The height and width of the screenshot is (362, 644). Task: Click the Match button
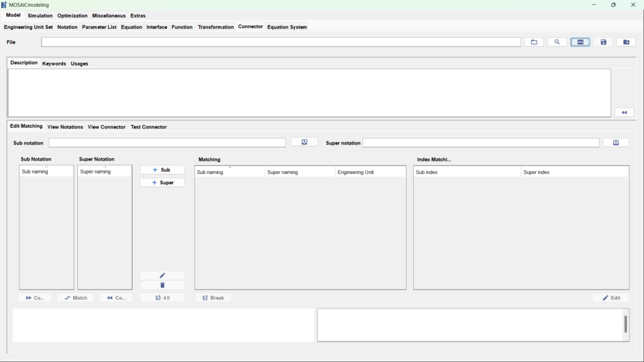75,298
